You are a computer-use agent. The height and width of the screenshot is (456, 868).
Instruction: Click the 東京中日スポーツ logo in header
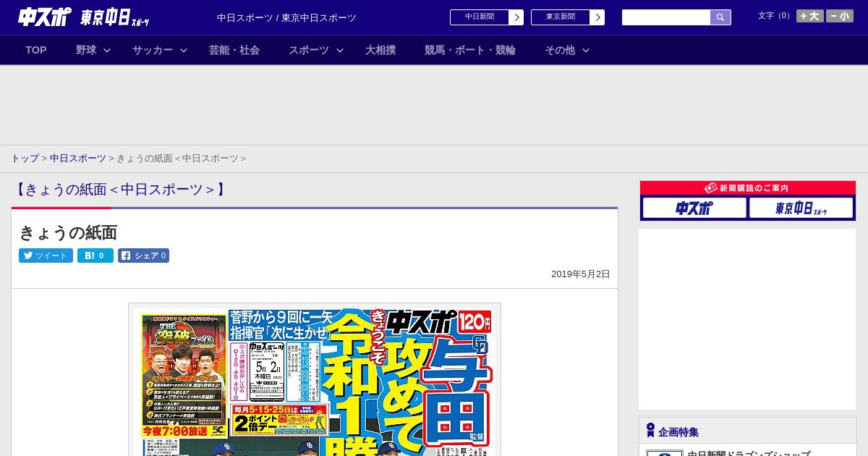point(115,18)
